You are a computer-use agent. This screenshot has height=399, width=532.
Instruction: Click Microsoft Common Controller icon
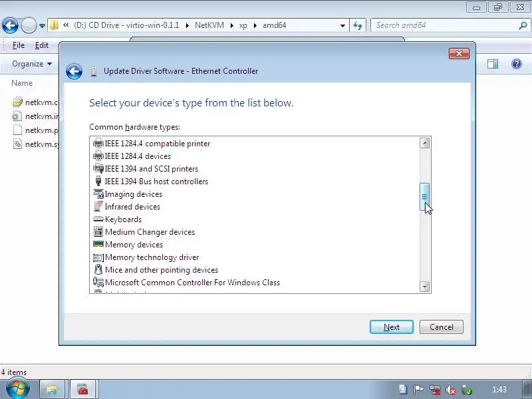tap(98, 282)
